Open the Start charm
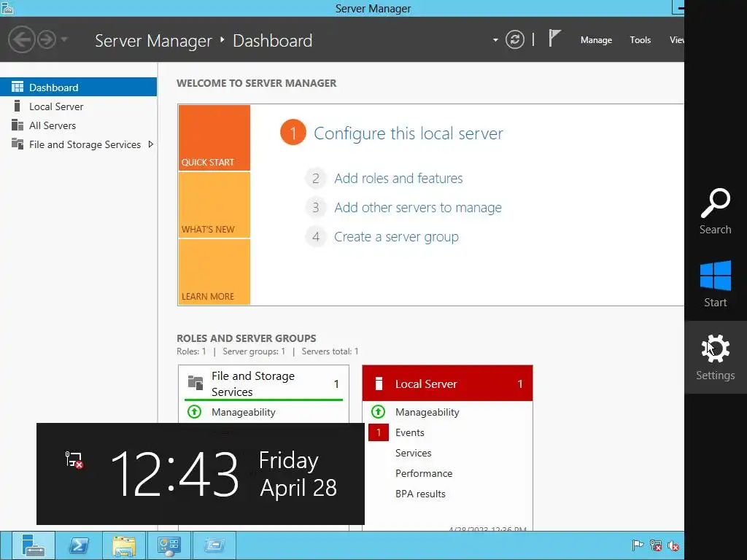The width and height of the screenshot is (747, 560). pyautogui.click(x=715, y=284)
